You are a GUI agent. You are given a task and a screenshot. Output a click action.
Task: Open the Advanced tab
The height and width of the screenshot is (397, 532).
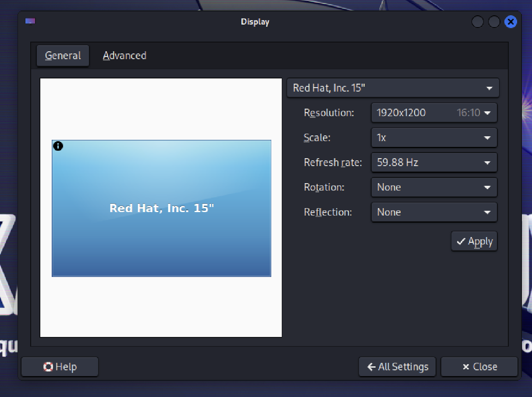pyautogui.click(x=124, y=56)
